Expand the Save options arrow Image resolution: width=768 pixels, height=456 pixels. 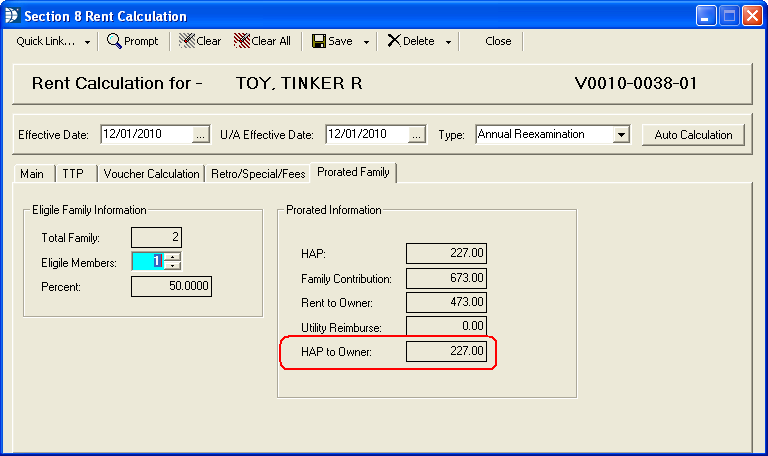366,42
